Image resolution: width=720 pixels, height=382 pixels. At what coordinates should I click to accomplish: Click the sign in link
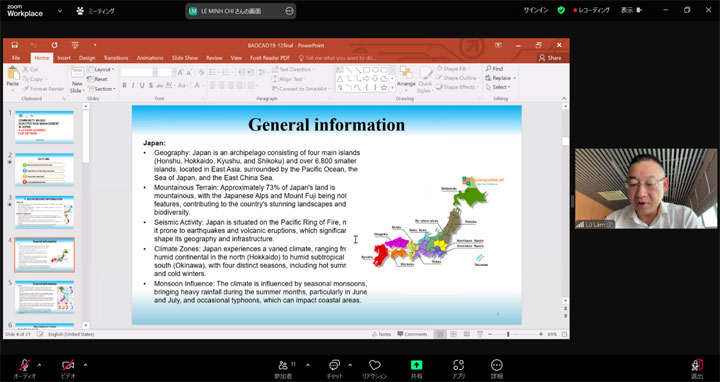coord(536,10)
